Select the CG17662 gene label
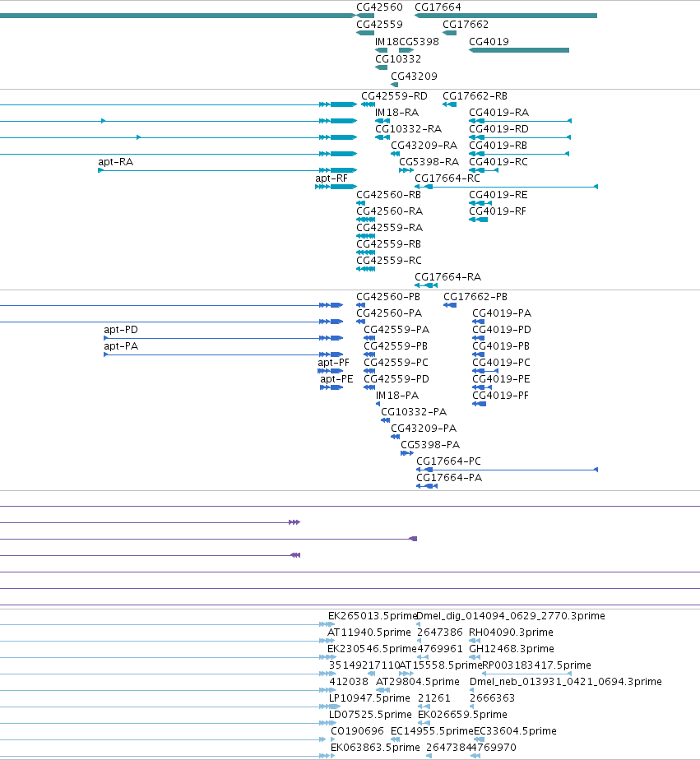700x760 pixels. tap(466, 25)
